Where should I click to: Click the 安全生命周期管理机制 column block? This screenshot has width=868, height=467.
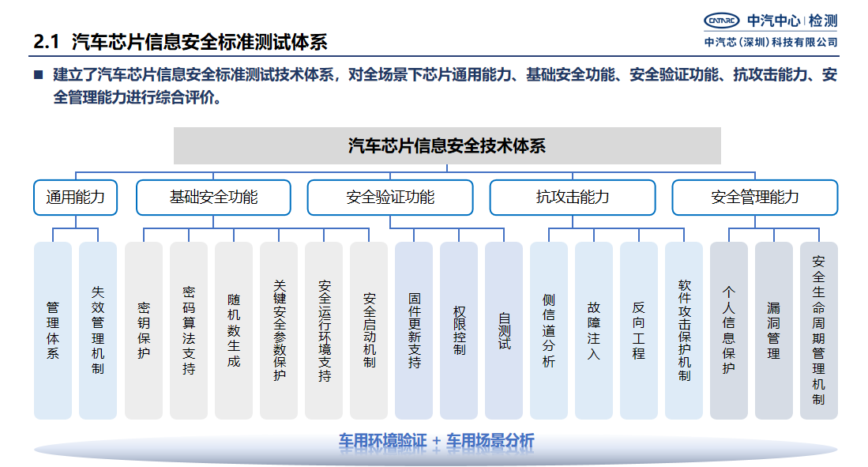(x=819, y=330)
